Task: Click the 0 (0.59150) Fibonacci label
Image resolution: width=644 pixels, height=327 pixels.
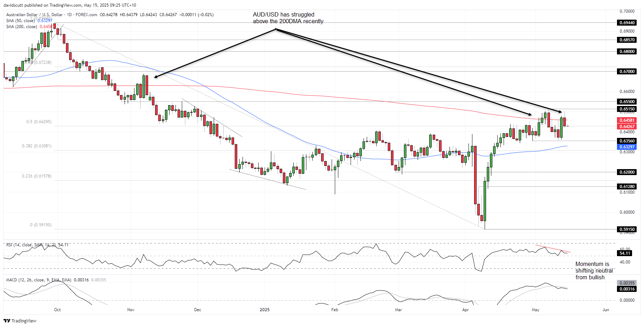Action: (41, 225)
